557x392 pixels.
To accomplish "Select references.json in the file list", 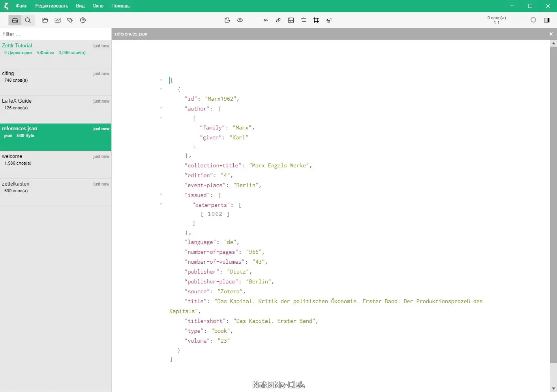I will tap(56, 137).
